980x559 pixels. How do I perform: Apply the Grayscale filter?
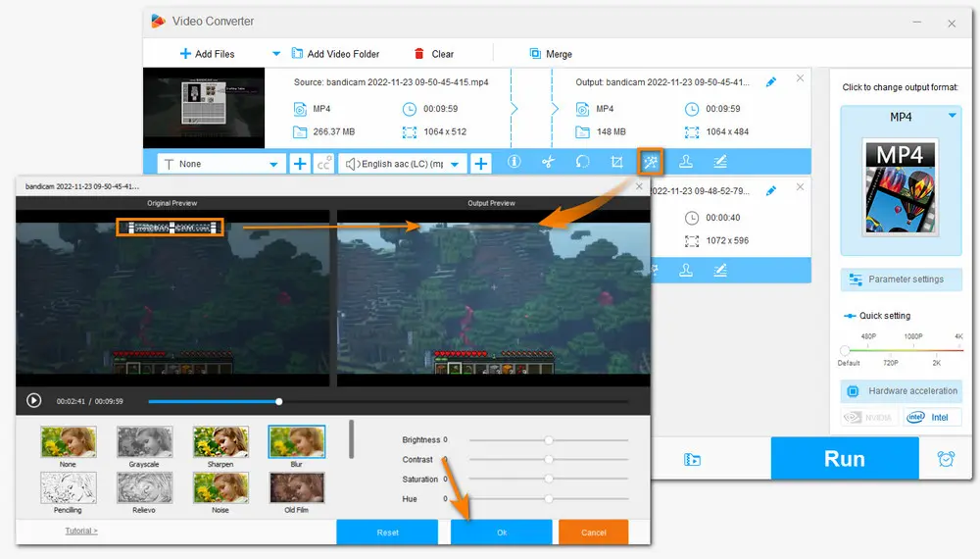pyautogui.click(x=144, y=441)
